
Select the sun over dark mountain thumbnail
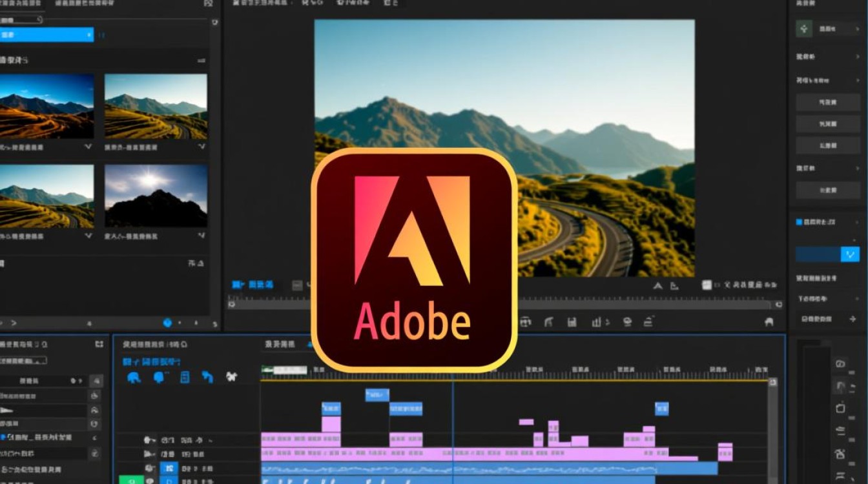pyautogui.click(x=156, y=196)
